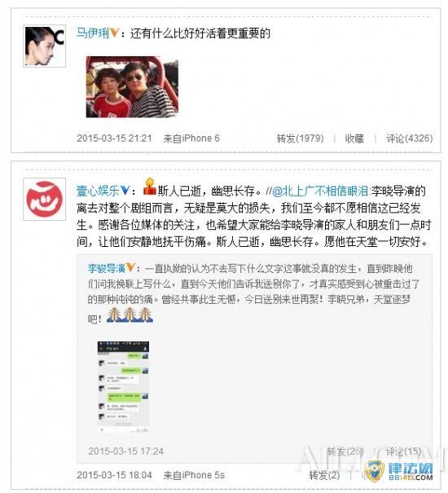Open the 2015-03-15 21:21 timestamp link
The image size is (448, 493).
[114, 139]
